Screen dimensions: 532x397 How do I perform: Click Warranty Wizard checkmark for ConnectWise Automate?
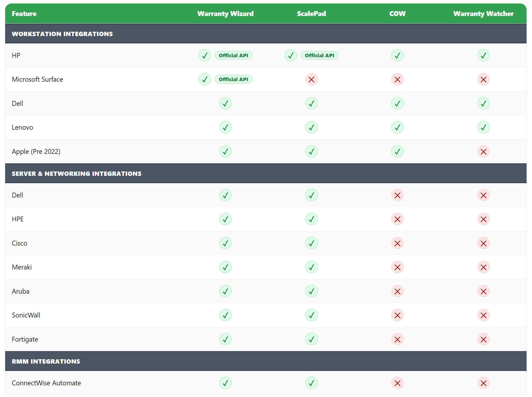tap(225, 383)
